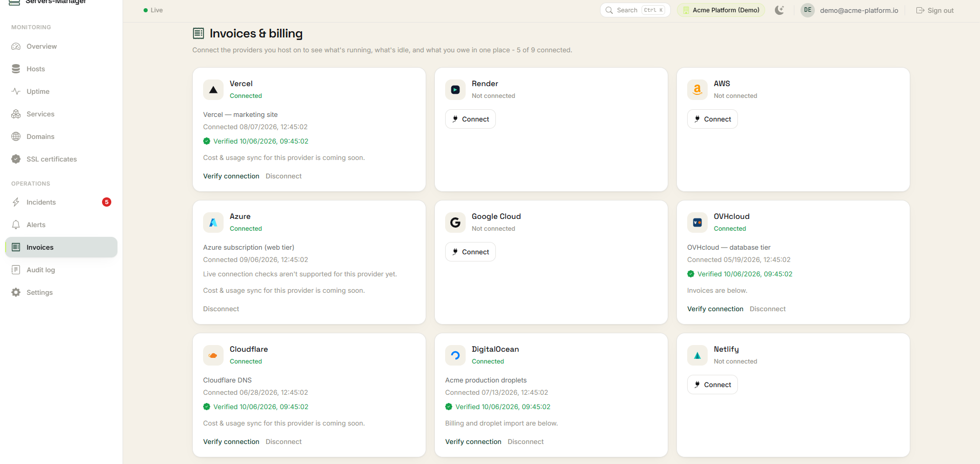980x464 pixels.
Task: Disconnect the OVHcloud provider
Action: click(x=768, y=309)
